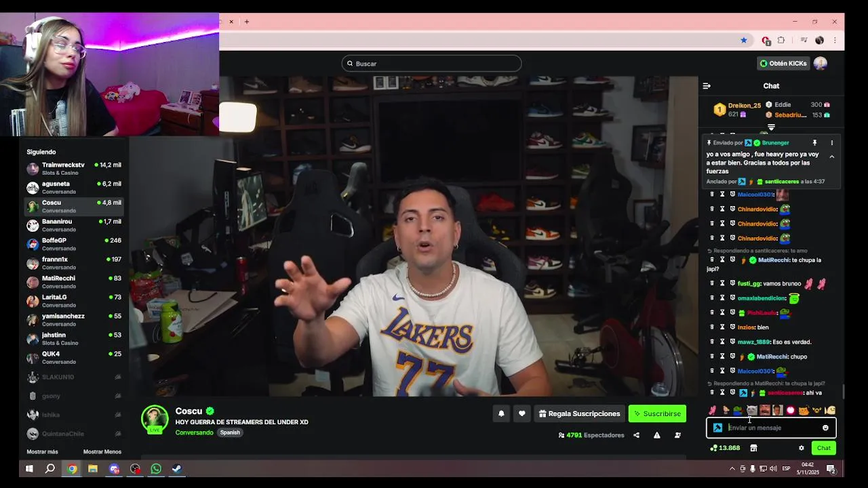868x488 pixels.
Task: Open the Conversando category link under the title
Action: 194,432
